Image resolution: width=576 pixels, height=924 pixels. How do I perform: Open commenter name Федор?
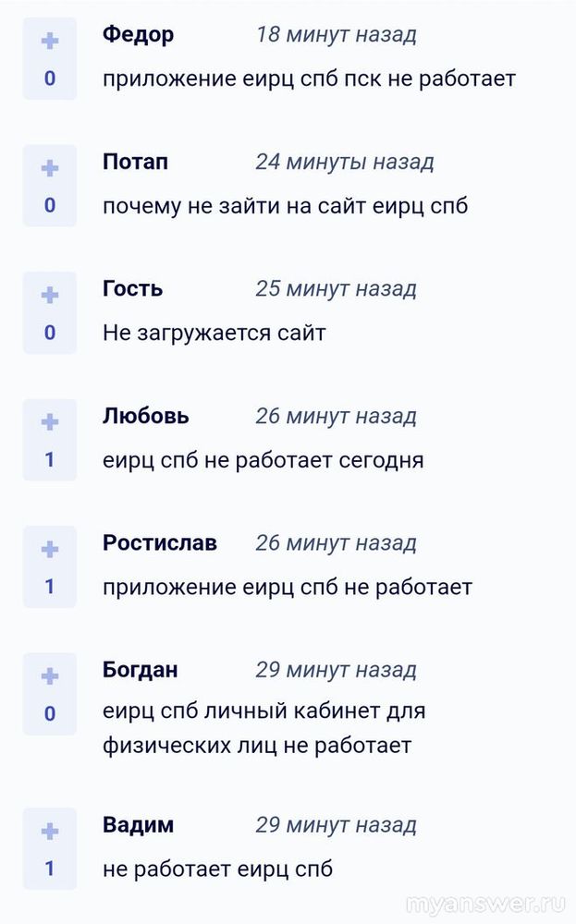138,35
